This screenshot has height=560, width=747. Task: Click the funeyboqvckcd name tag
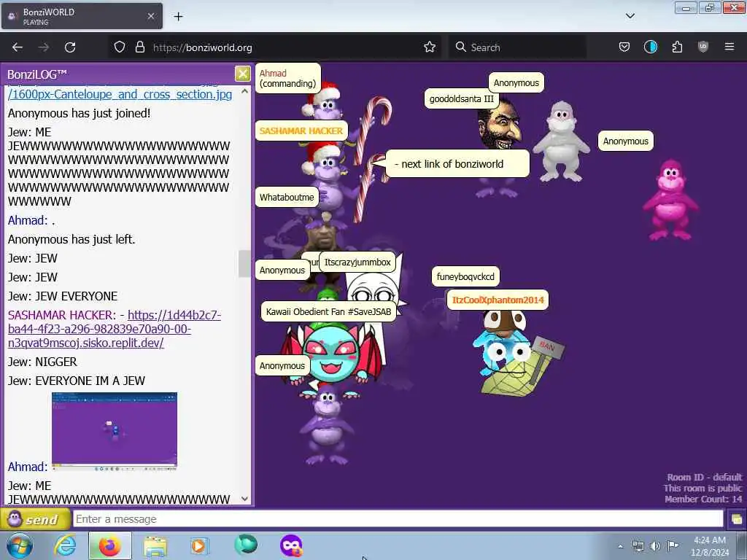pos(465,276)
